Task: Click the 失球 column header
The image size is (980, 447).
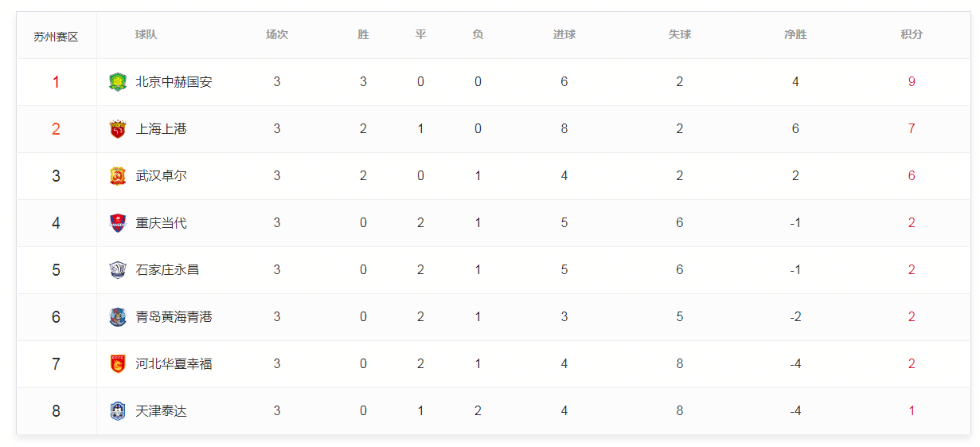Action: click(x=680, y=35)
